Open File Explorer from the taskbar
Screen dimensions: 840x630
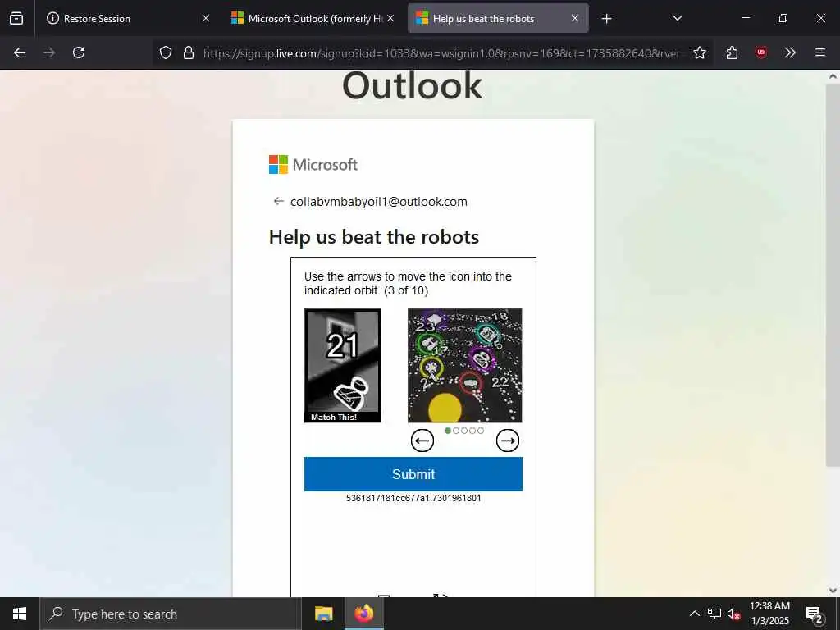(323, 614)
